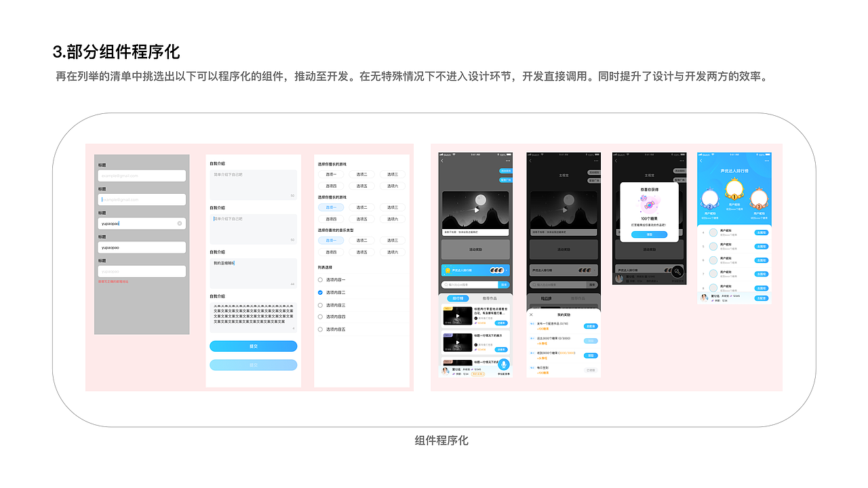
Task: Expand the stacked avatars on the ranking bar
Action: pos(498,270)
